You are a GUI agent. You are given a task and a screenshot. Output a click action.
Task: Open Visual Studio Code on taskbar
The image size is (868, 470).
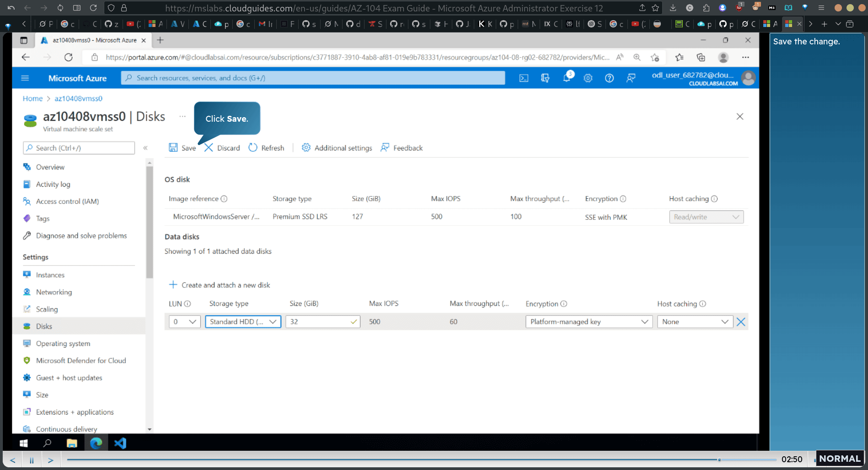pyautogui.click(x=120, y=443)
